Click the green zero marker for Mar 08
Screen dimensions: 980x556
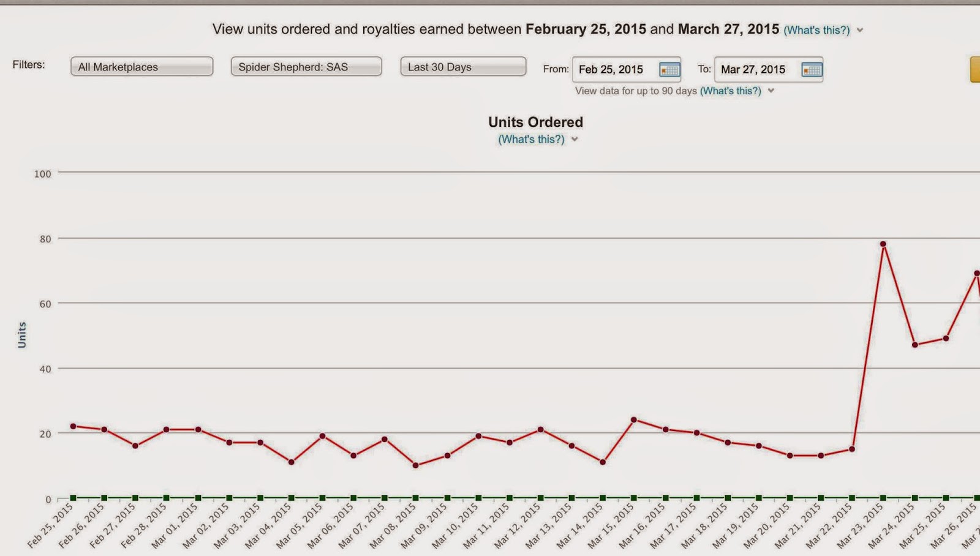pos(416,498)
